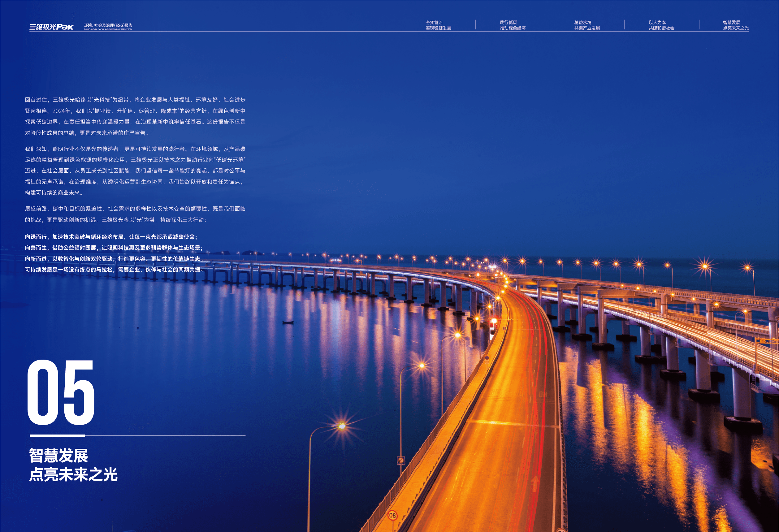Open the 夯实管治 实现稳健发展 section tab
Image resolution: width=779 pixels, height=532 pixels.
(x=438, y=25)
